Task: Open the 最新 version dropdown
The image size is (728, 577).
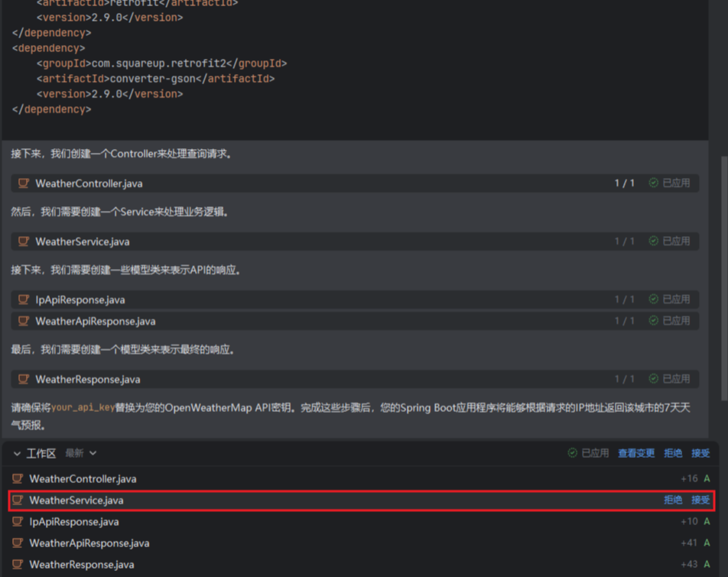Action: (81, 453)
